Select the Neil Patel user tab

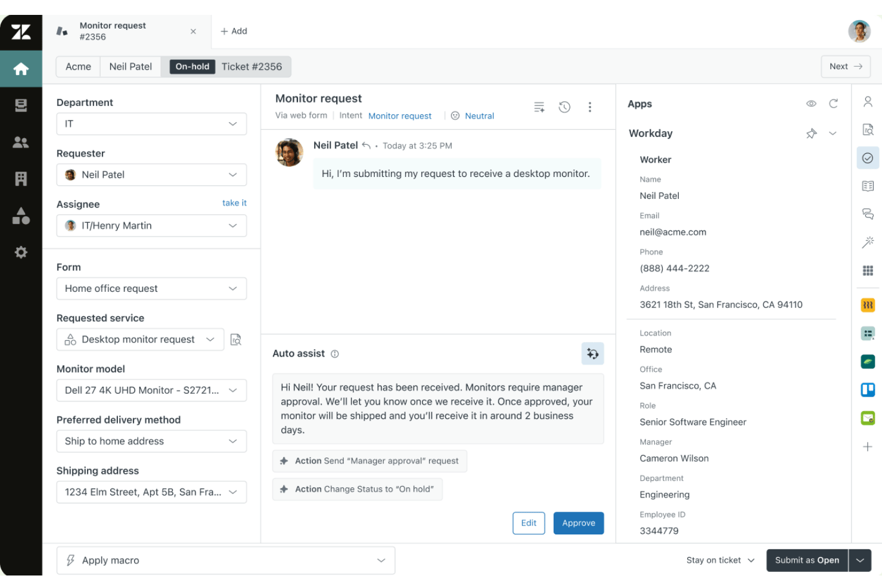131,67
